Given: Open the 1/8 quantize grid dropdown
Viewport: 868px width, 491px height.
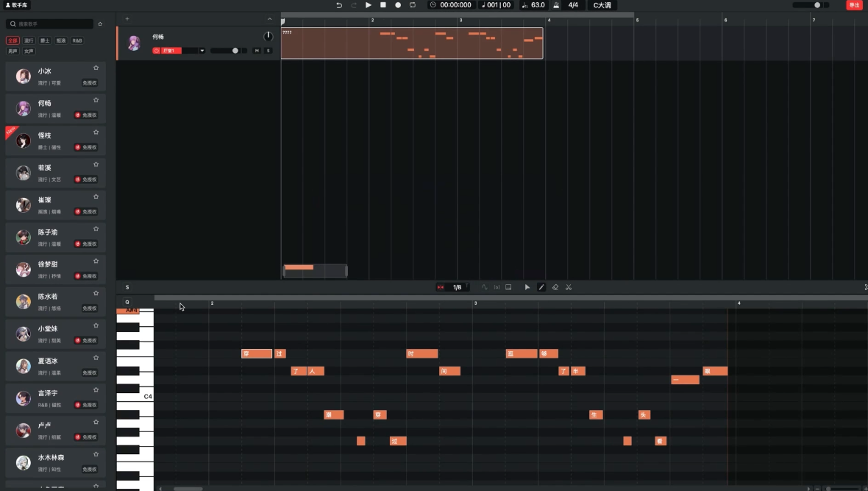Looking at the screenshot, I should [x=457, y=287].
